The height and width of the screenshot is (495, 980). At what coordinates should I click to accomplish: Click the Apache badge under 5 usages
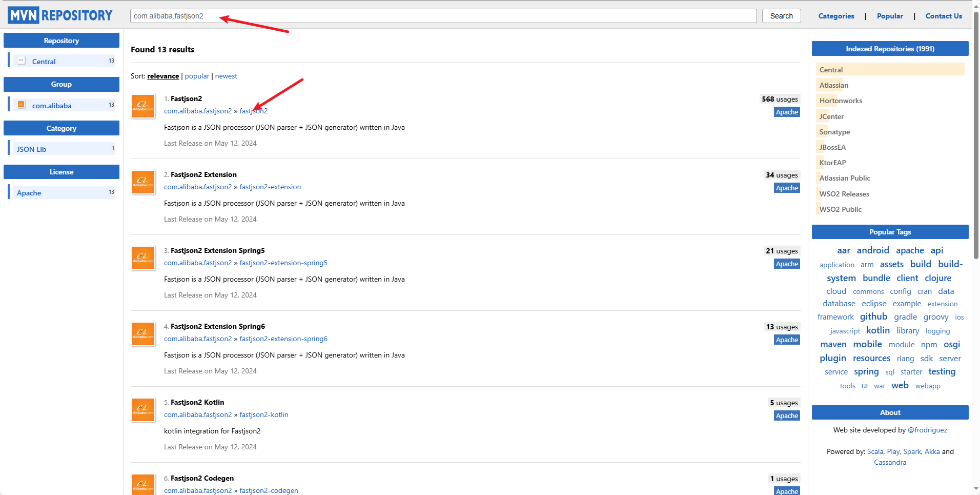point(787,415)
